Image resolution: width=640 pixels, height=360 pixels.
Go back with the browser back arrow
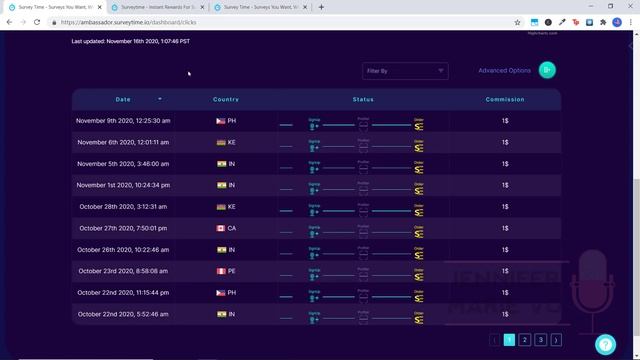[9, 22]
